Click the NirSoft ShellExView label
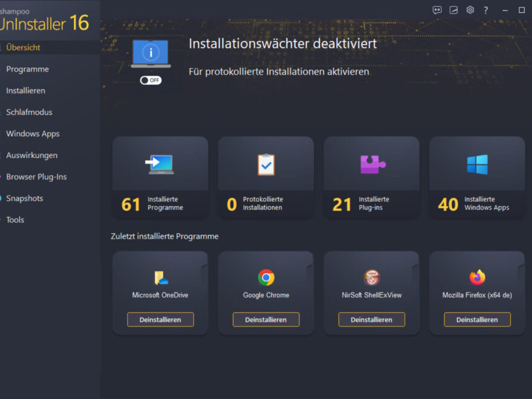 [x=372, y=295]
